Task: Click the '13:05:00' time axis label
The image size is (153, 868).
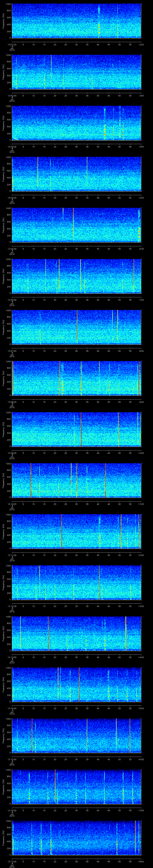Action: [12, 249]
